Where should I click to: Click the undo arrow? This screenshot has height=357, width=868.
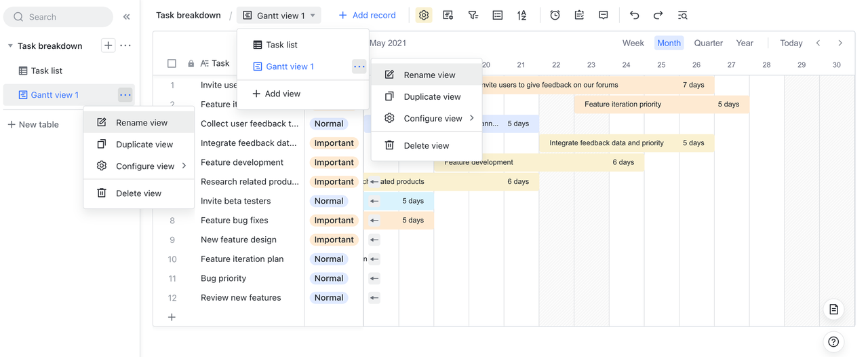[x=634, y=15]
